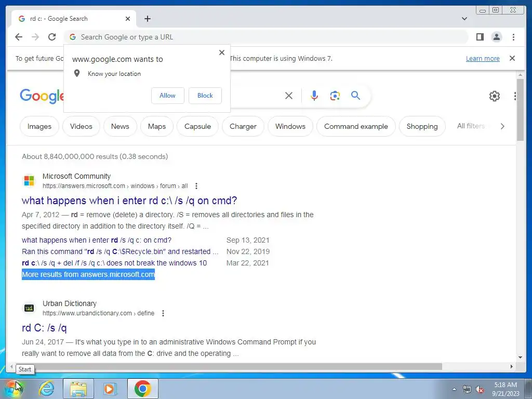Select the Command example chip
532x399 pixels.
coord(356,127)
